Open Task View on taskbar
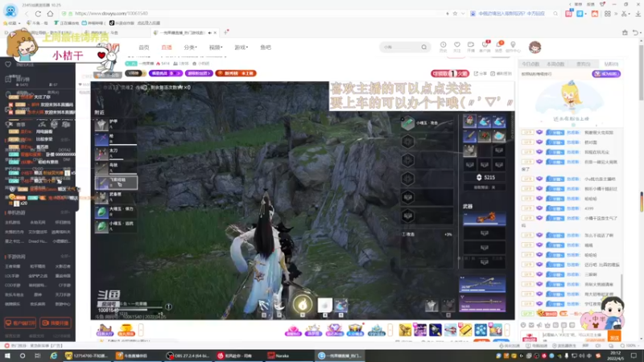Image resolution: width=644 pixels, height=362 pixels. click(37, 356)
